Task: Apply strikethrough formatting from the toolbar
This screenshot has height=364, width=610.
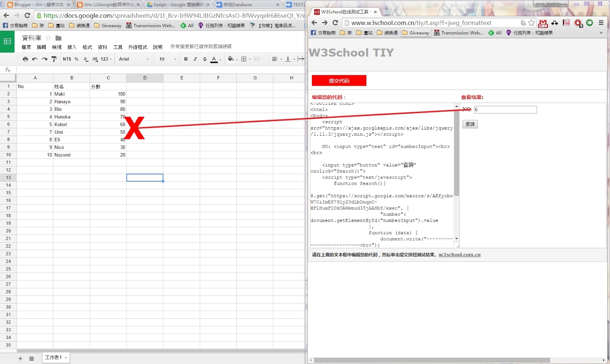Action: click(x=205, y=59)
